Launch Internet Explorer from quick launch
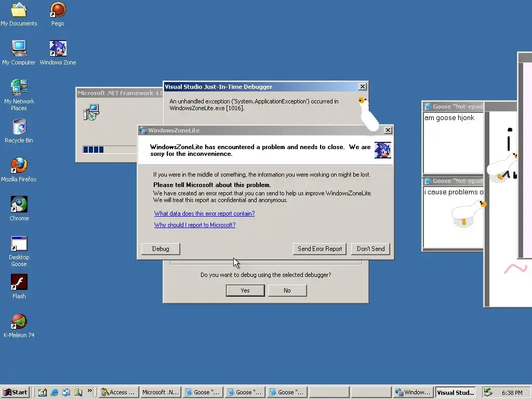The height and width of the screenshot is (399, 532). [54, 392]
